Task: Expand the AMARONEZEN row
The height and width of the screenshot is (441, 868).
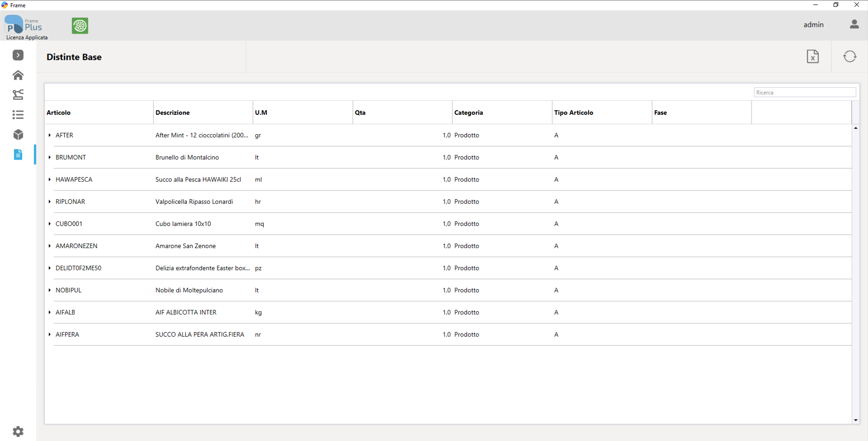Action: click(x=50, y=246)
